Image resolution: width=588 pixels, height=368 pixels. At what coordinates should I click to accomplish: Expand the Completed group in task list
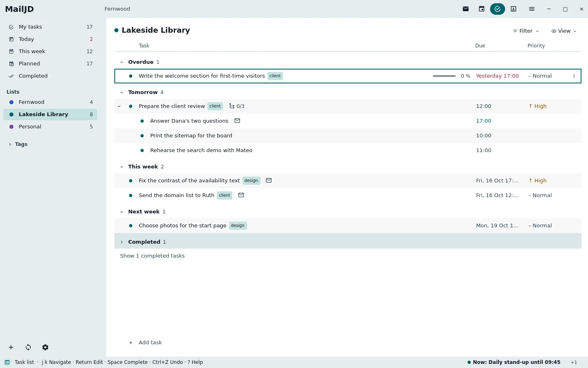122,242
